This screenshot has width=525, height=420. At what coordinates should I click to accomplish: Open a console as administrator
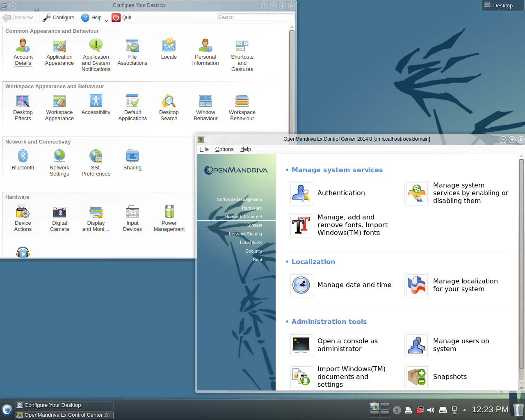click(x=334, y=345)
